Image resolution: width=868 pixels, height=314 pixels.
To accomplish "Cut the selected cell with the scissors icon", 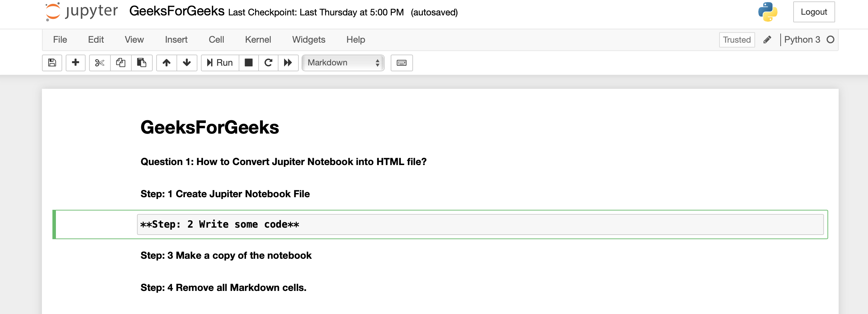I will [100, 63].
